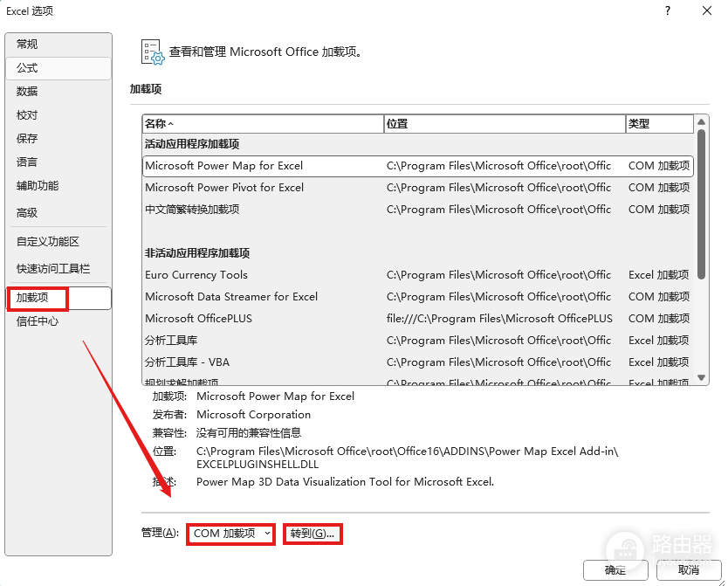Close the Excel 选项 dialog
Screen dimensions: 728x586
pyautogui.click(x=707, y=10)
